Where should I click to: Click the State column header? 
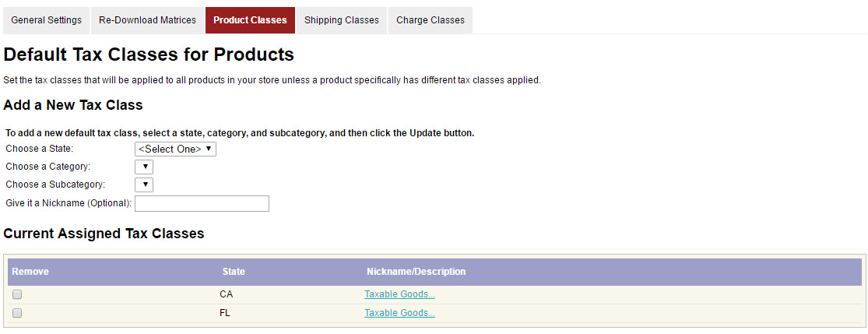tap(234, 272)
